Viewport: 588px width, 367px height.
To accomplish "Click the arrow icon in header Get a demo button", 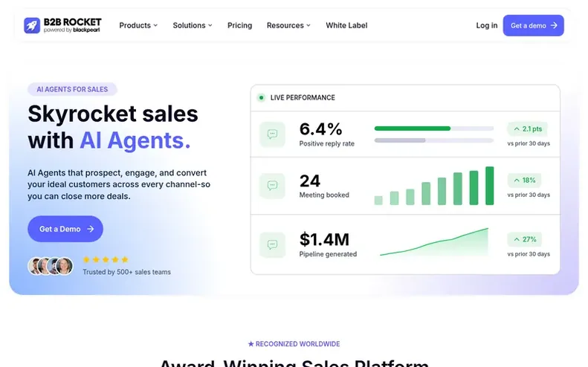I will point(554,25).
